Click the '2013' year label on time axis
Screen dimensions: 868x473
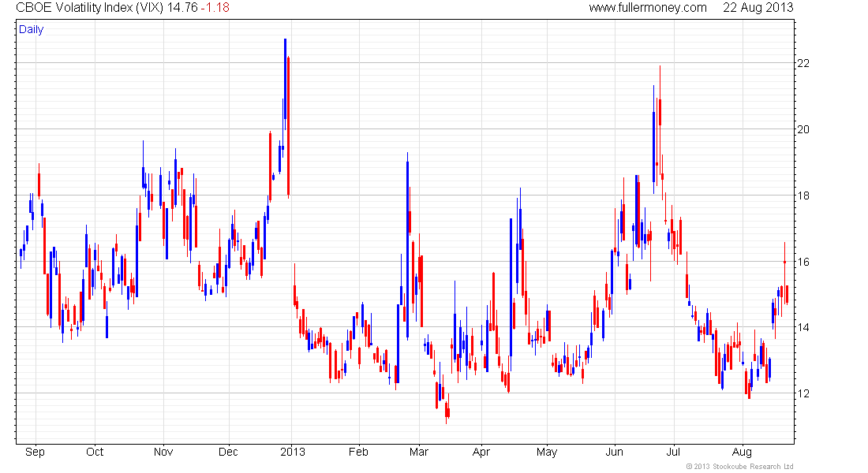[x=292, y=452]
